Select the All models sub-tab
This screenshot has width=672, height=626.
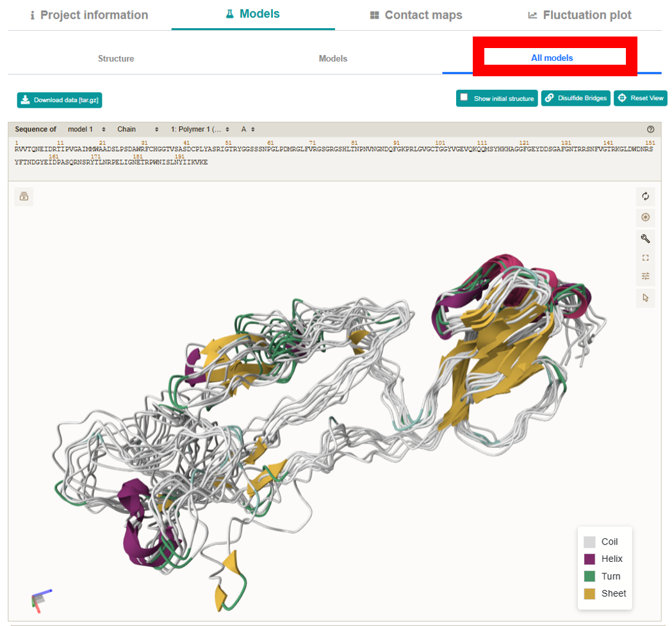pos(552,58)
